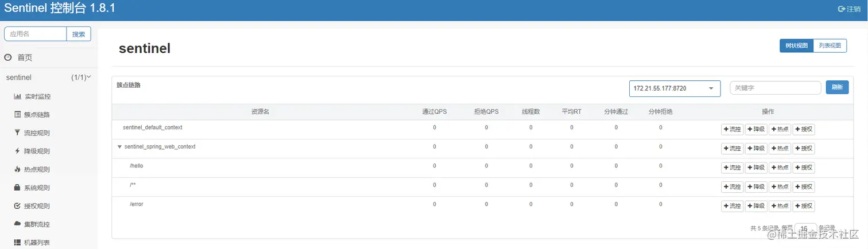Click the 资源名 column header
The image size is (868, 249).
[260, 112]
